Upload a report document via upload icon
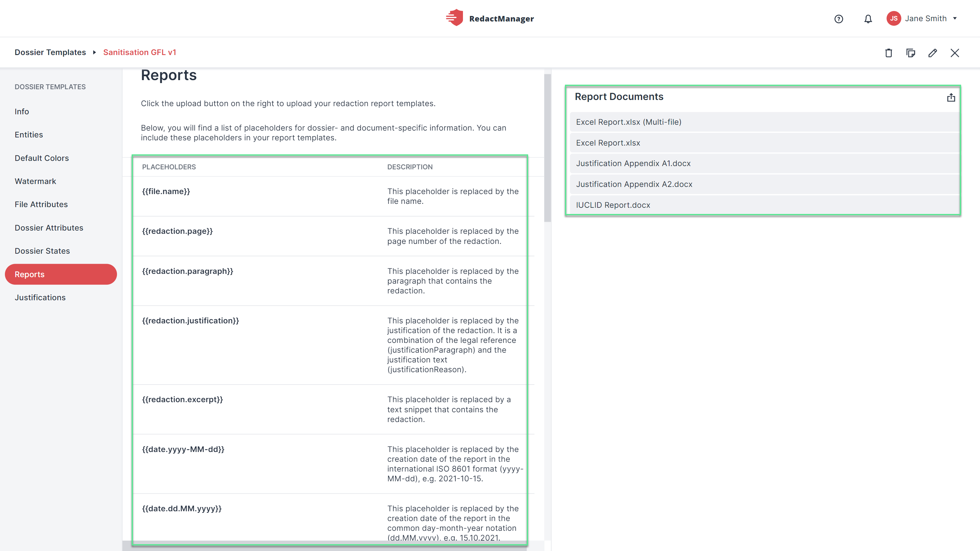 coord(951,97)
